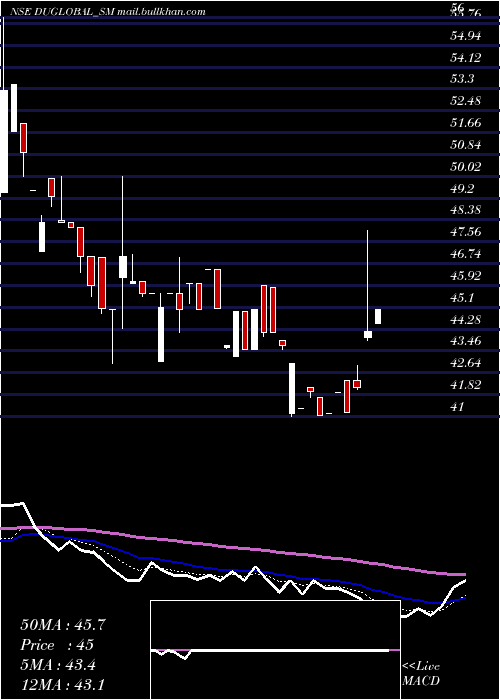Click the 51.66 price axis label

point(466,123)
